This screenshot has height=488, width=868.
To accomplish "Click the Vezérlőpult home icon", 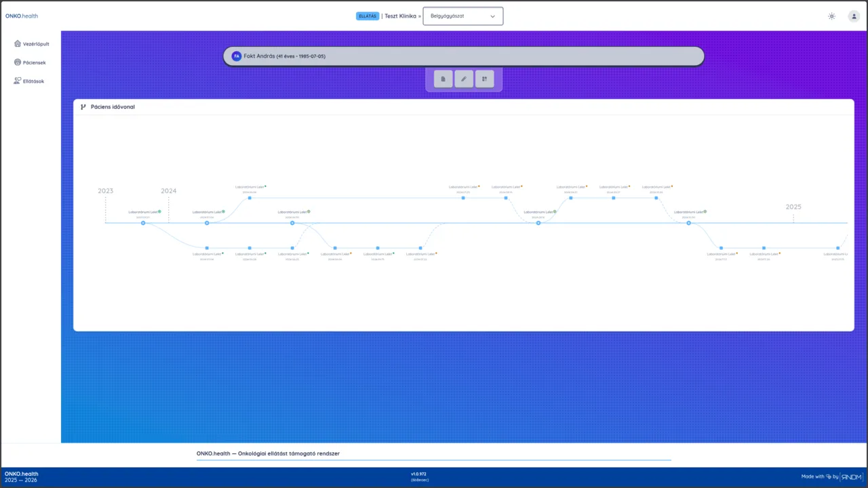I will pos(18,43).
